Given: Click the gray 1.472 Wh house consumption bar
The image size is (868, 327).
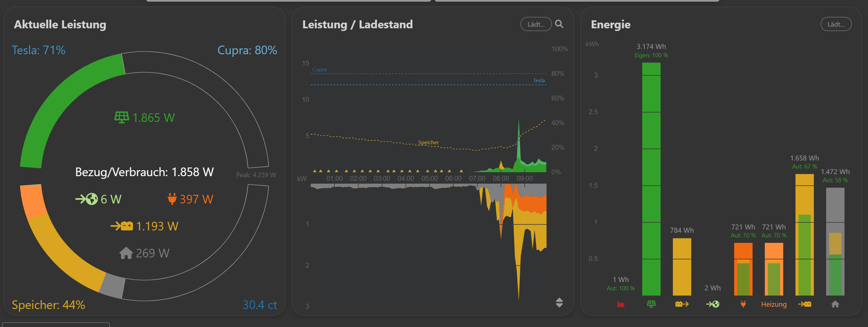Looking at the screenshot, I should [835, 241].
